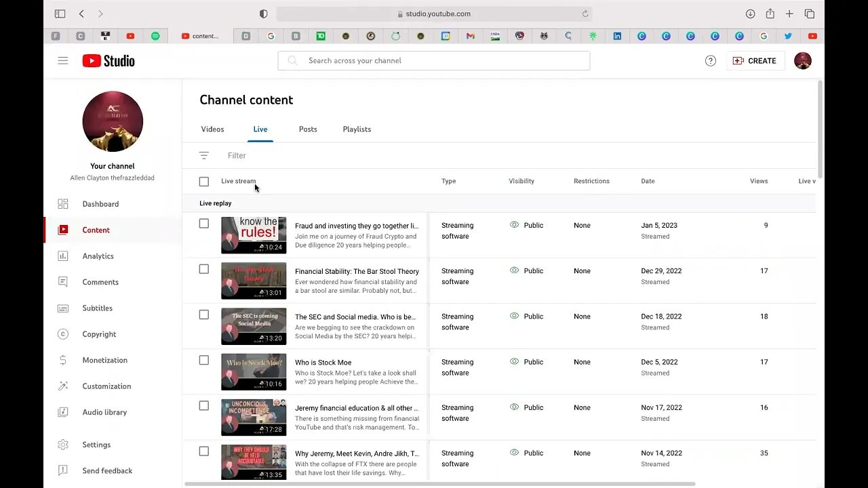Click the channel profile picture in the sidebar
868x488 pixels.
pos(113,121)
